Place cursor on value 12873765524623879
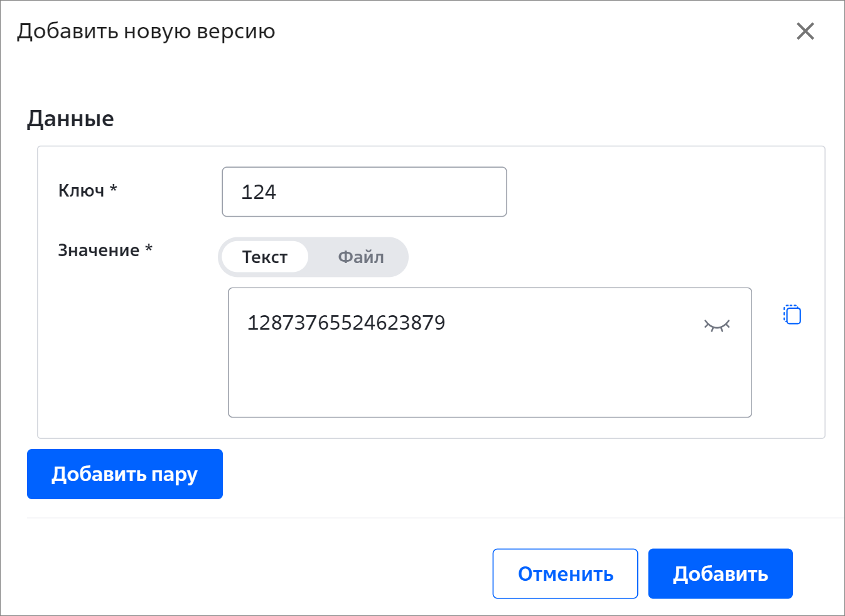 point(346,323)
